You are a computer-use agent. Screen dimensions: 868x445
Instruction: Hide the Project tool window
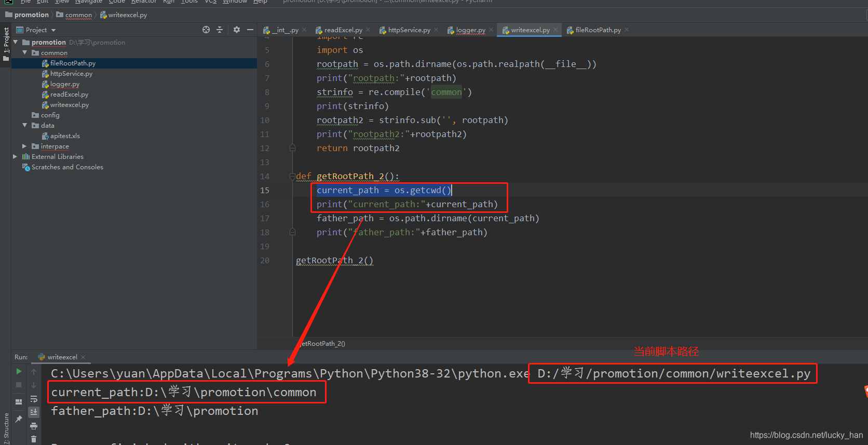click(x=250, y=30)
